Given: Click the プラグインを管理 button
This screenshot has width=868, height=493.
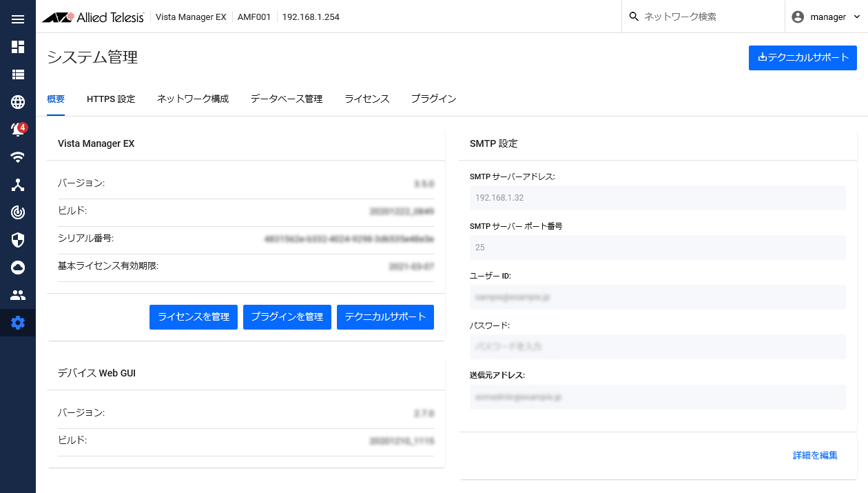Looking at the screenshot, I should pyautogui.click(x=287, y=317).
